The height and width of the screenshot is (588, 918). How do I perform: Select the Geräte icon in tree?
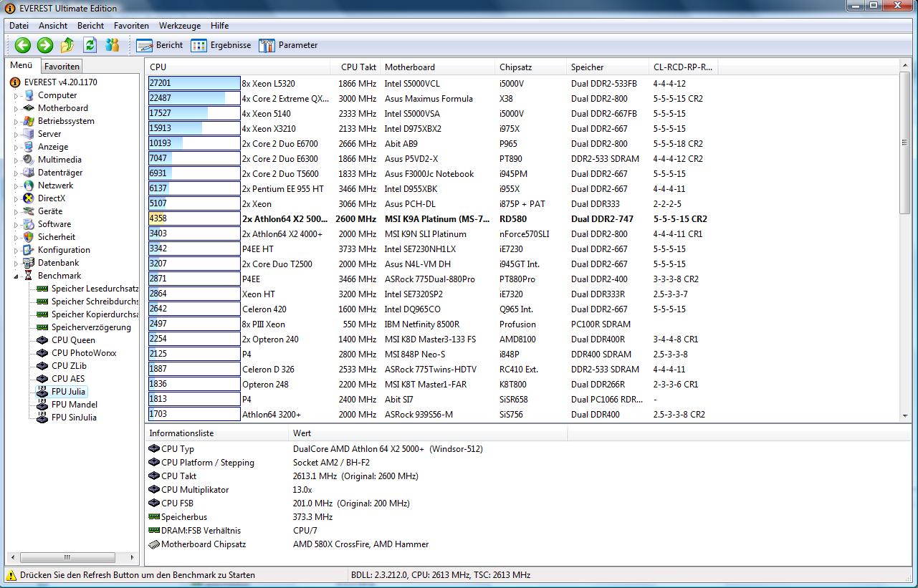tap(28, 211)
